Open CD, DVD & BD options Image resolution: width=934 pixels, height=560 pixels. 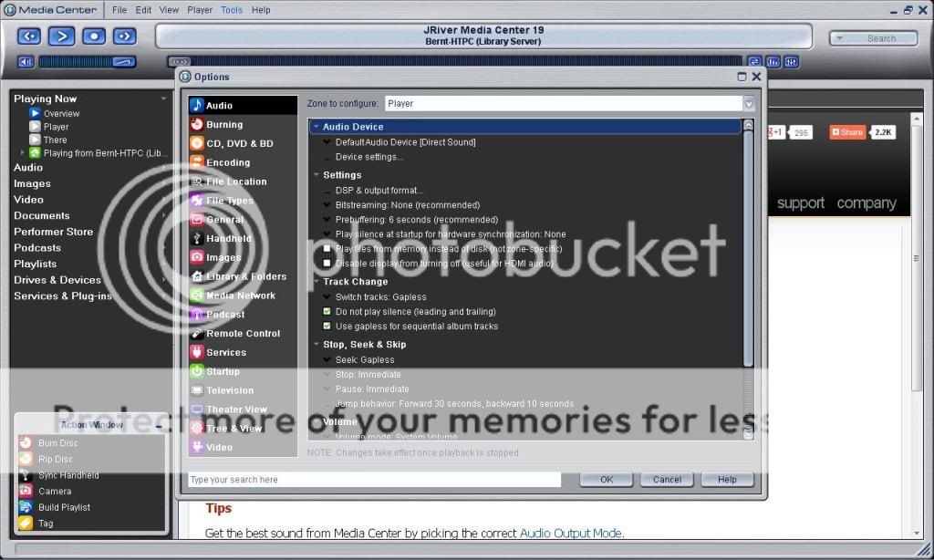(x=197, y=143)
